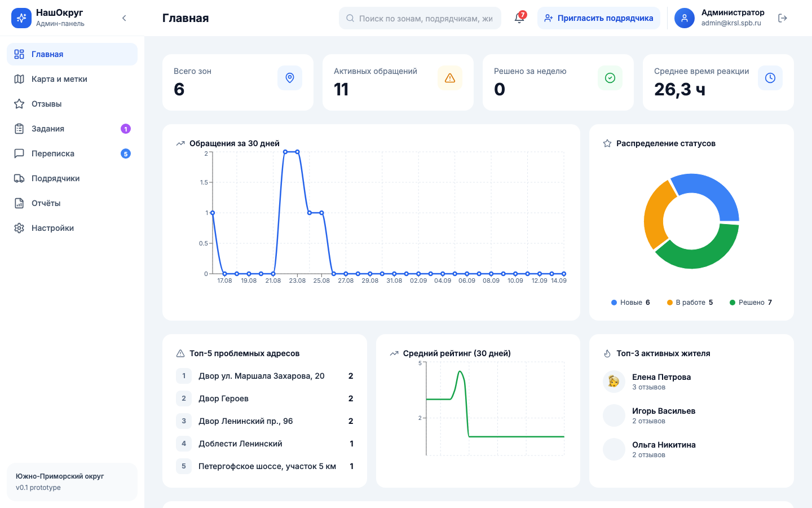
Task: Click the Переписка unread badge showing 5
Action: 126,154
